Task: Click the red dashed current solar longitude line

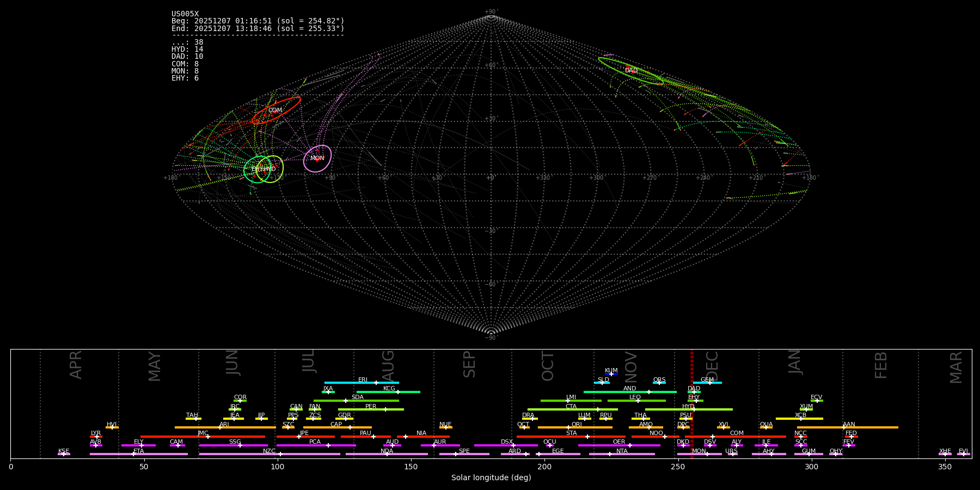Action: pos(692,403)
